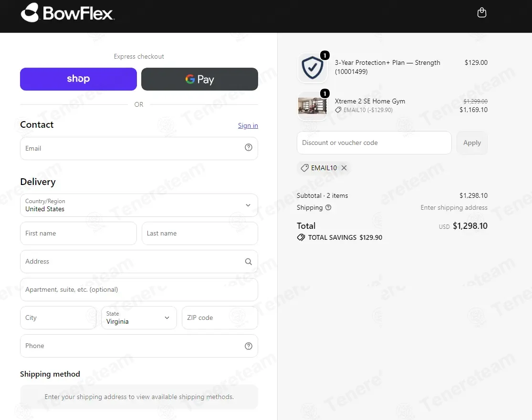Open the shopping bag cart icon
This screenshot has height=420, width=532.
point(482,13)
